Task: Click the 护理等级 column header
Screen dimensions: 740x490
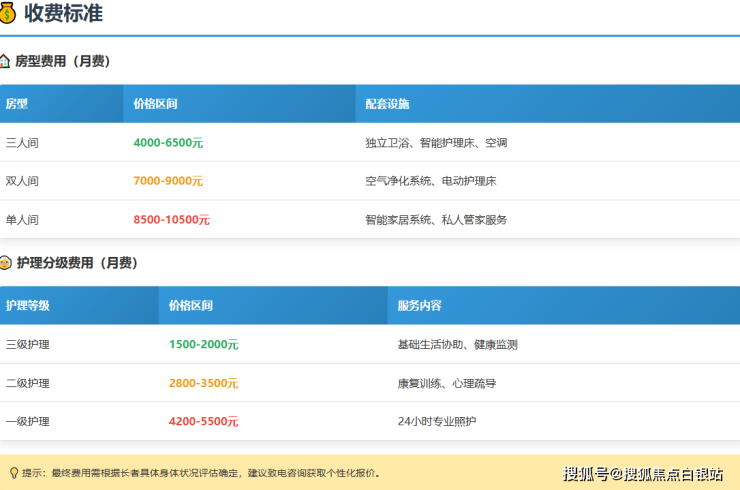Action: pos(28,306)
